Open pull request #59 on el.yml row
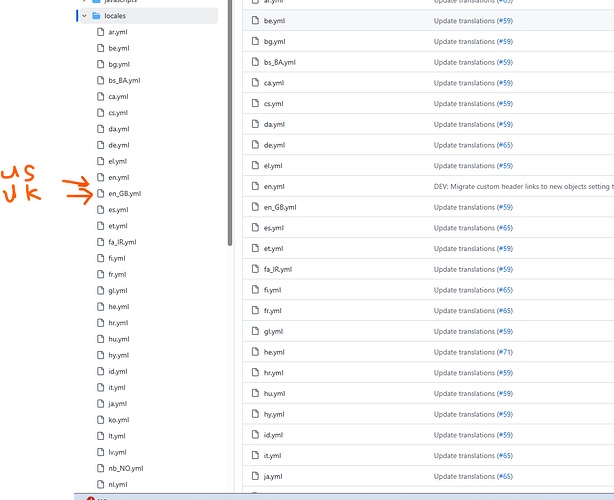The image size is (614, 500). tap(505, 166)
